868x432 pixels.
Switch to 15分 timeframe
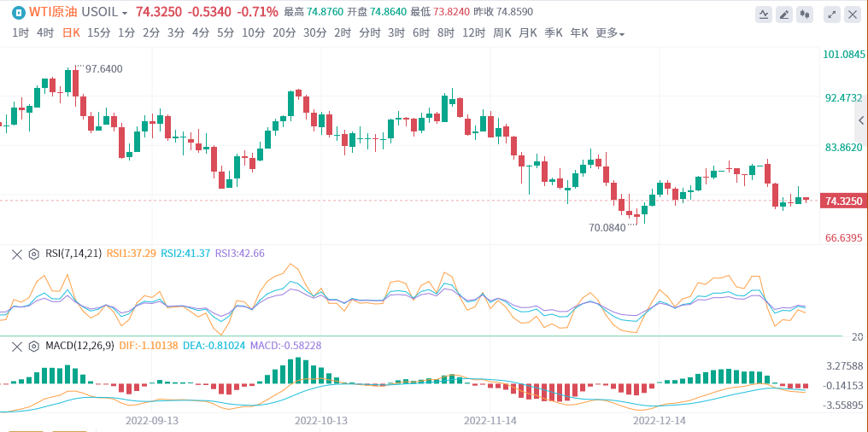[x=99, y=33]
